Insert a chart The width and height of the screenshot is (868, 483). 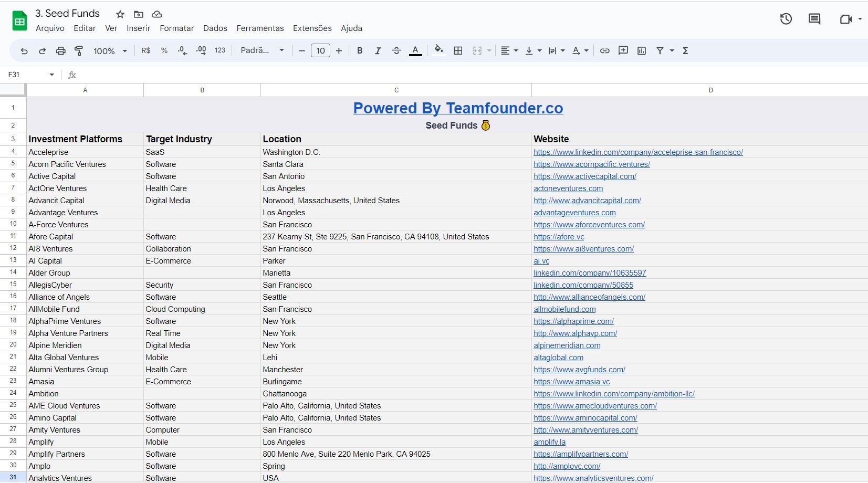point(642,51)
